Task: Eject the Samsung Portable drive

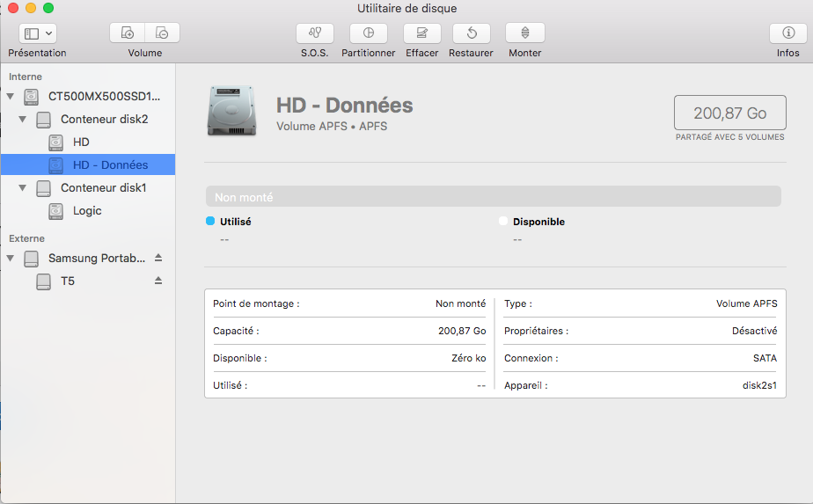Action: pos(158,258)
